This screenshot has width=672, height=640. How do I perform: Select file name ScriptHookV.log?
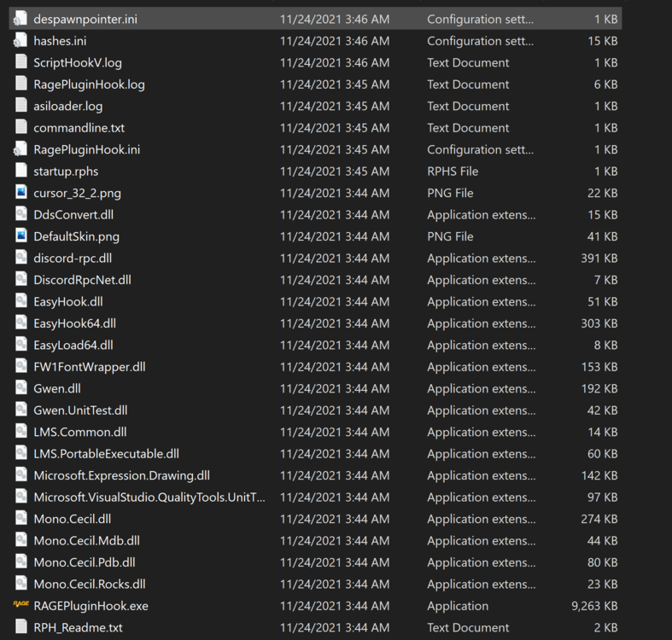click(78, 63)
